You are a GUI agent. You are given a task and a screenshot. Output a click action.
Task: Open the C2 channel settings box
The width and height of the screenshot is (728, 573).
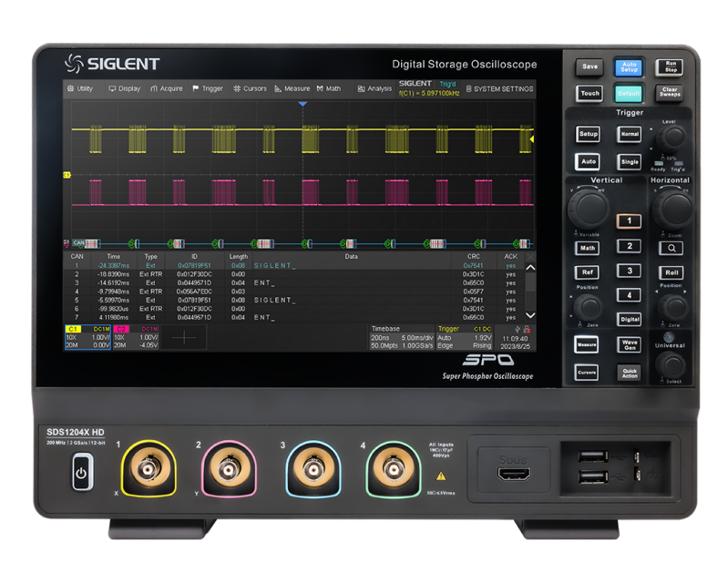136,337
